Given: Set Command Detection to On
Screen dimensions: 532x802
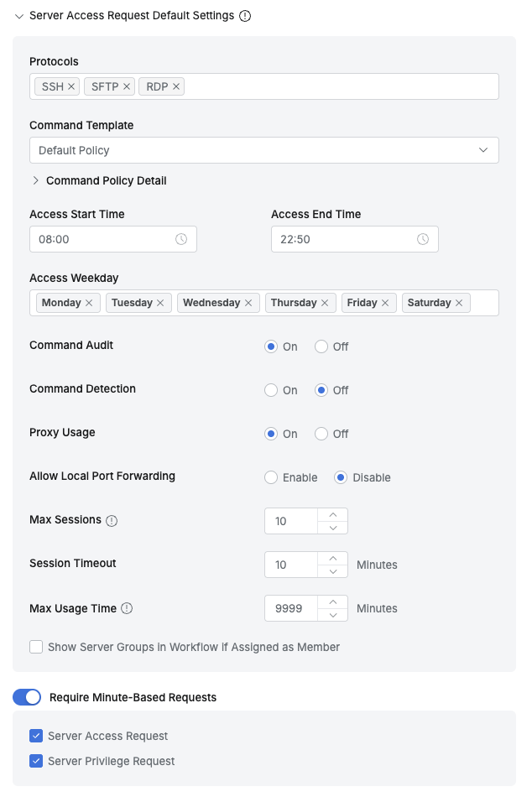Looking at the screenshot, I should (x=271, y=390).
